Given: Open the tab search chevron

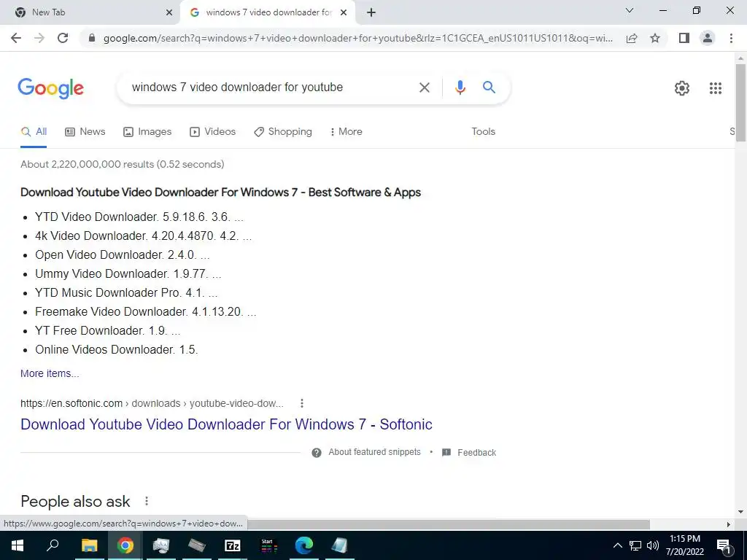Looking at the screenshot, I should [630, 10].
